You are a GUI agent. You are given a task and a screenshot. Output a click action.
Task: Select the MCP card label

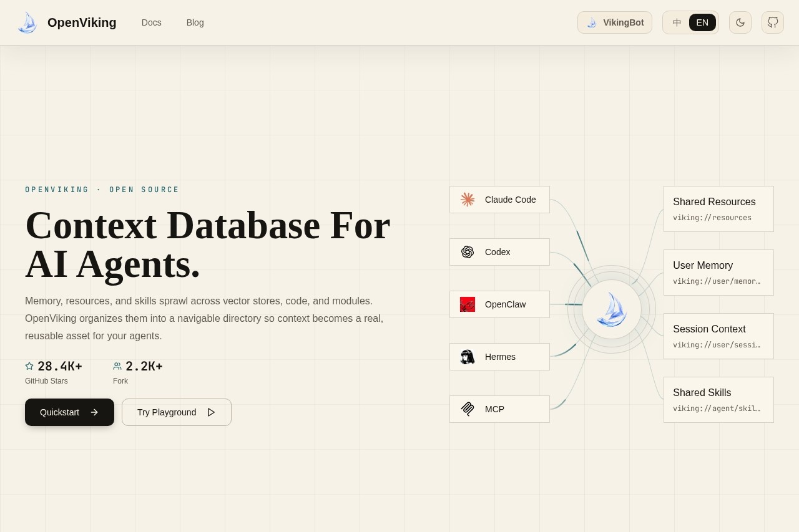click(x=494, y=409)
